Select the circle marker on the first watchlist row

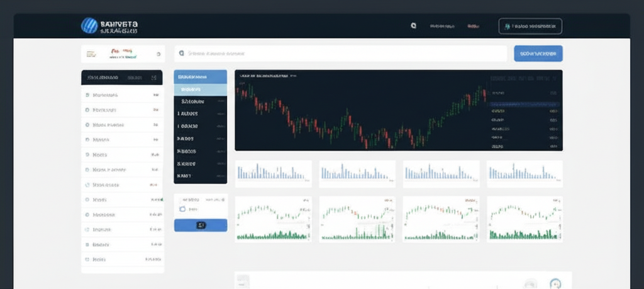[x=87, y=96]
